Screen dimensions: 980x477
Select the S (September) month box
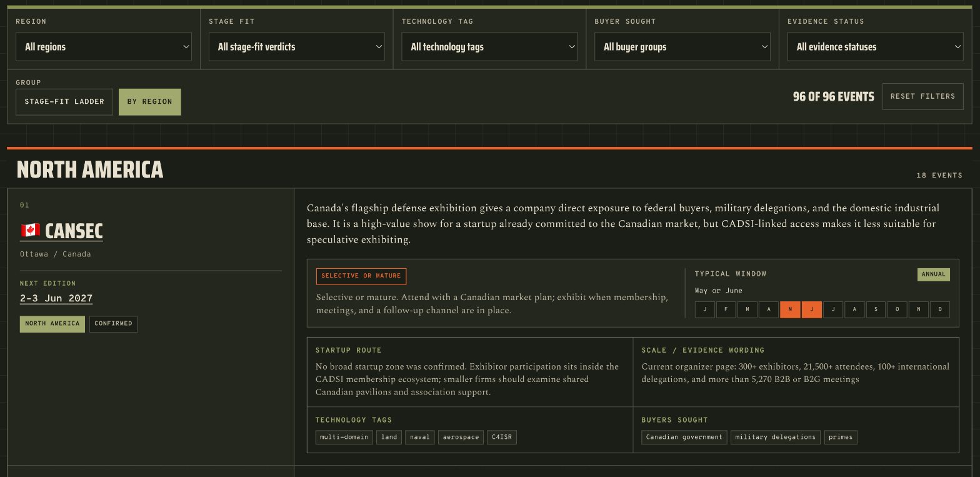876,309
